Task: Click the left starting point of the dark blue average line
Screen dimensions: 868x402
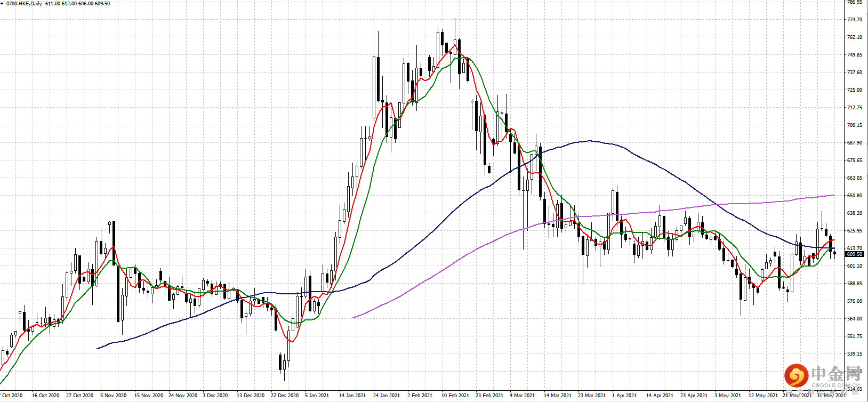Action: click(x=97, y=349)
